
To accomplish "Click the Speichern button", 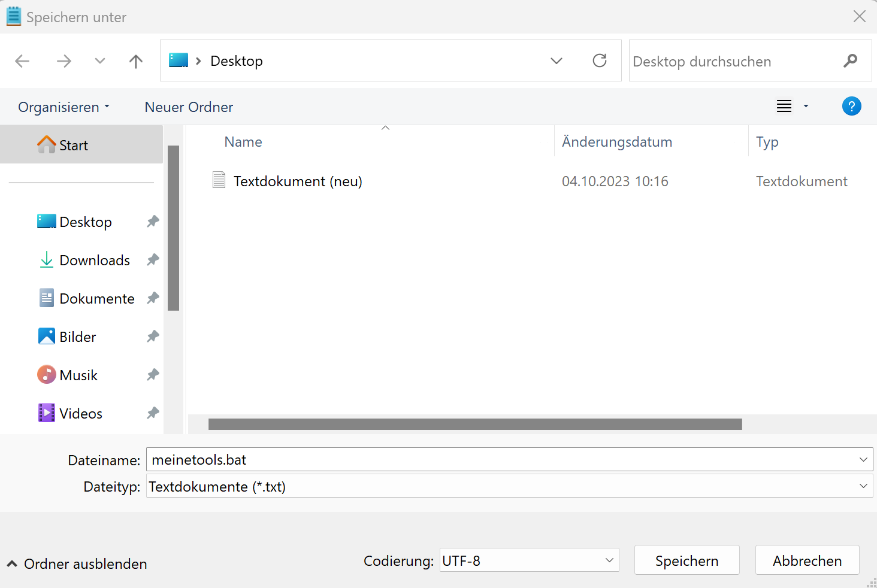I will pos(687,560).
